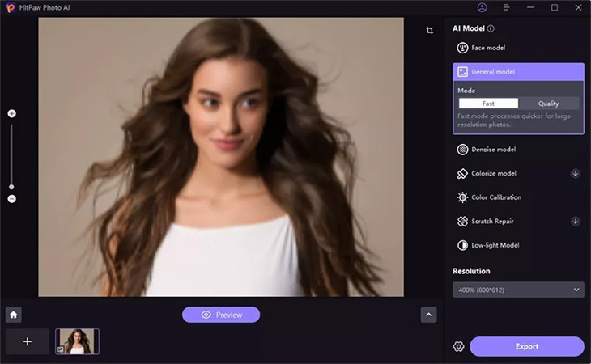Switch mode to Fast
591x364 pixels.
click(488, 104)
